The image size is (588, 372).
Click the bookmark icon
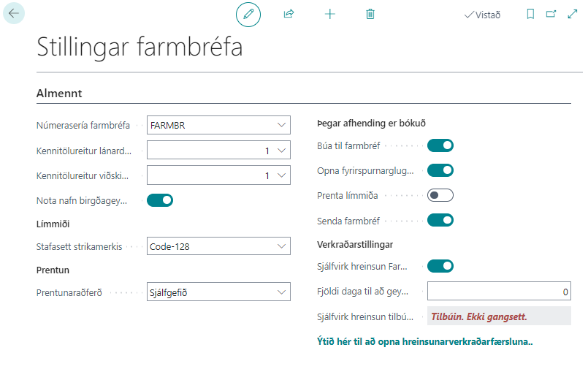(x=530, y=14)
